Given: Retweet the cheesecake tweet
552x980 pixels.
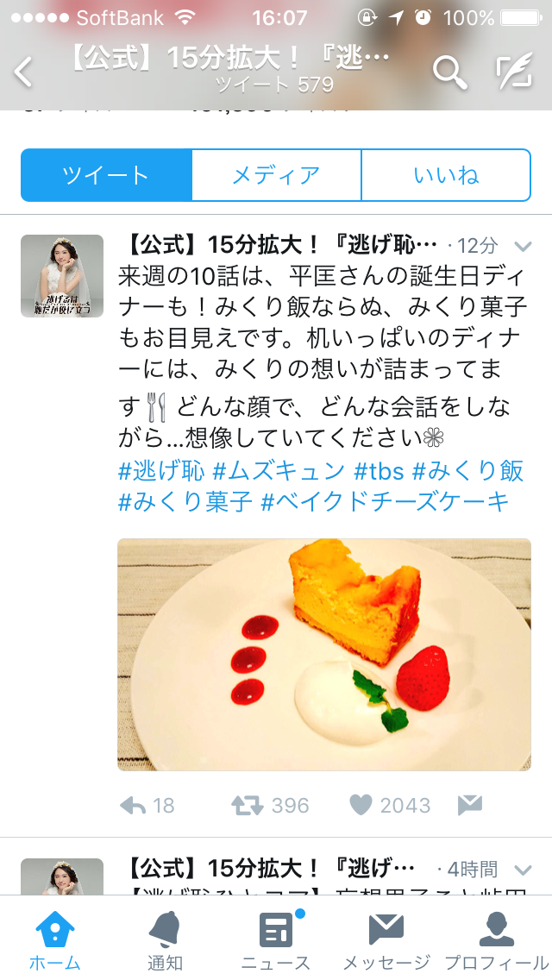Looking at the screenshot, I should pyautogui.click(x=270, y=806).
